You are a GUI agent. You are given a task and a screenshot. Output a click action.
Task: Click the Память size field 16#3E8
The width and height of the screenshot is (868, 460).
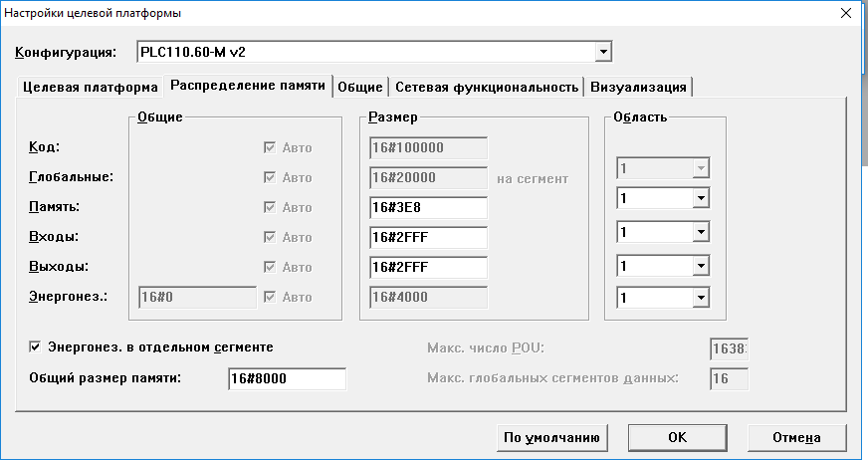428,207
